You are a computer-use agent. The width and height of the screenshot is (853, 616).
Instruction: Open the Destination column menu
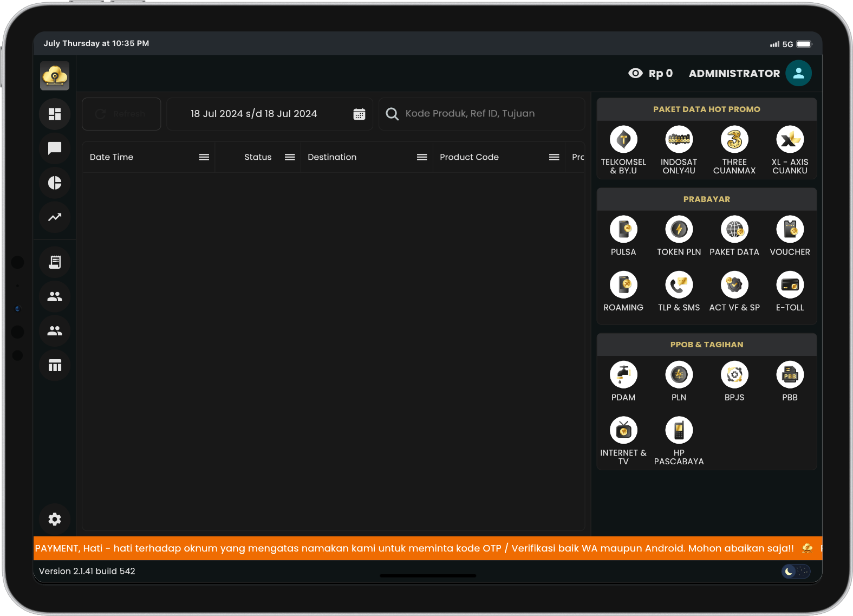tap(422, 157)
